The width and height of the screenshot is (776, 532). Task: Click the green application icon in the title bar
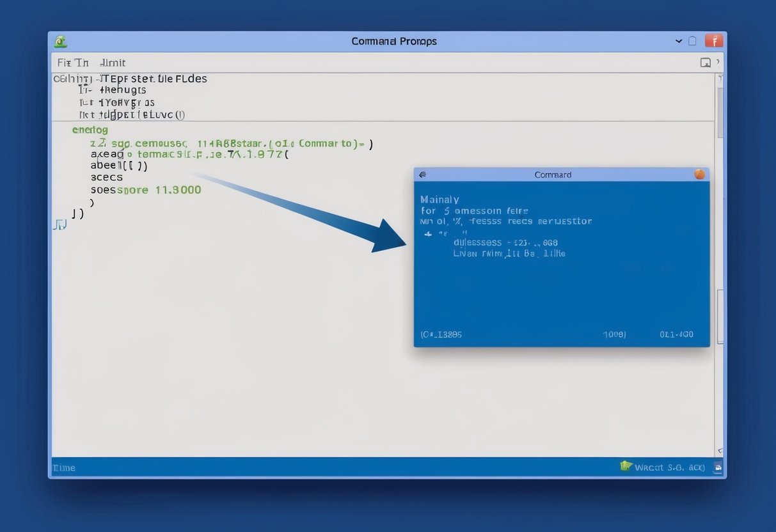coord(61,40)
